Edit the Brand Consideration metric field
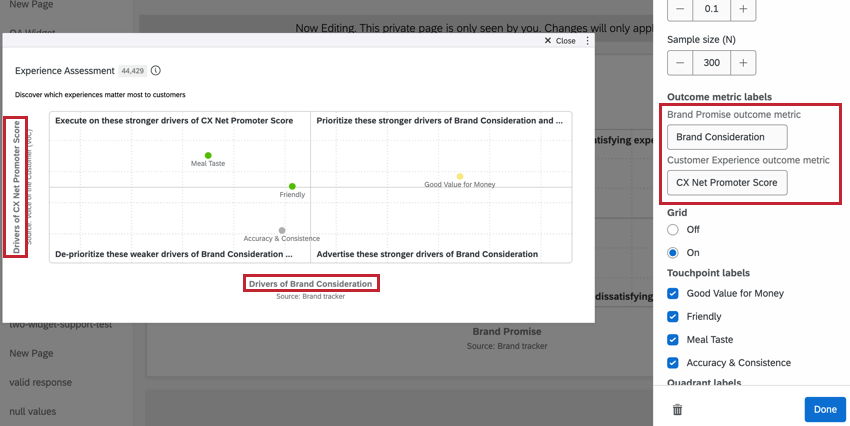The image size is (850, 426). pyautogui.click(x=727, y=137)
